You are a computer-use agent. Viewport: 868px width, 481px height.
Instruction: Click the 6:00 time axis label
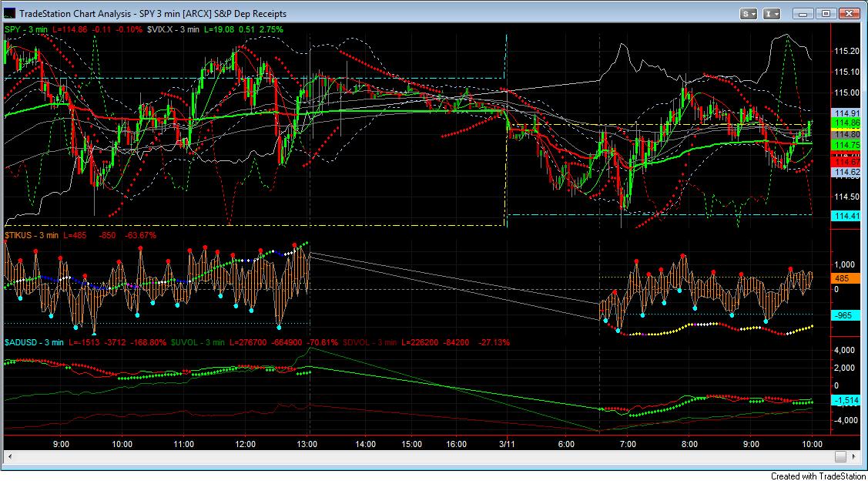[x=566, y=444]
